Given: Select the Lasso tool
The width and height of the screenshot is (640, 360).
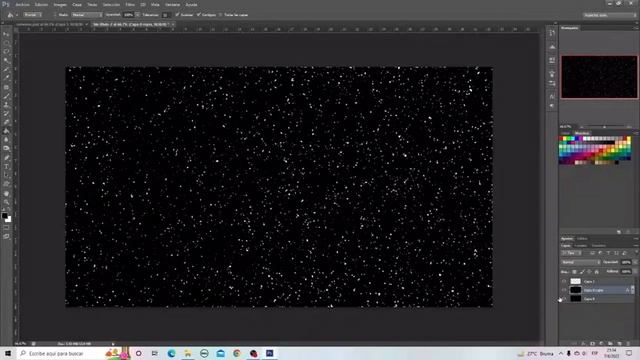Looking at the screenshot, I should [7, 52].
